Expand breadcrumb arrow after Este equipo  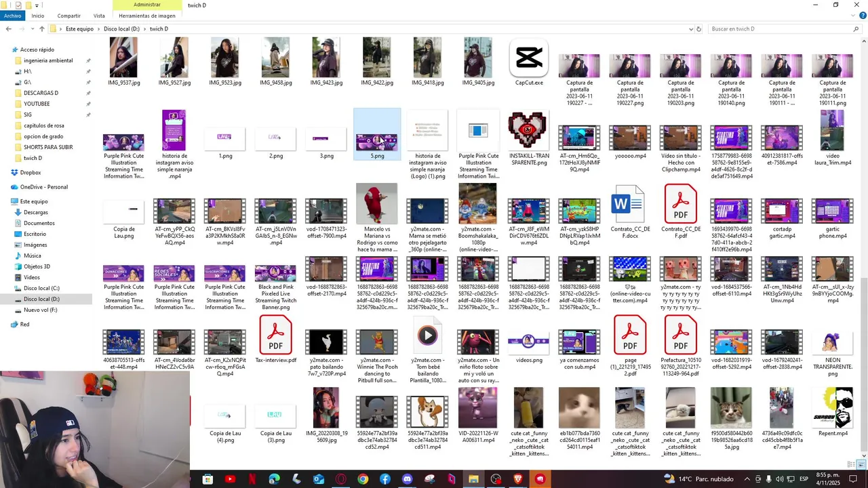[98, 29]
